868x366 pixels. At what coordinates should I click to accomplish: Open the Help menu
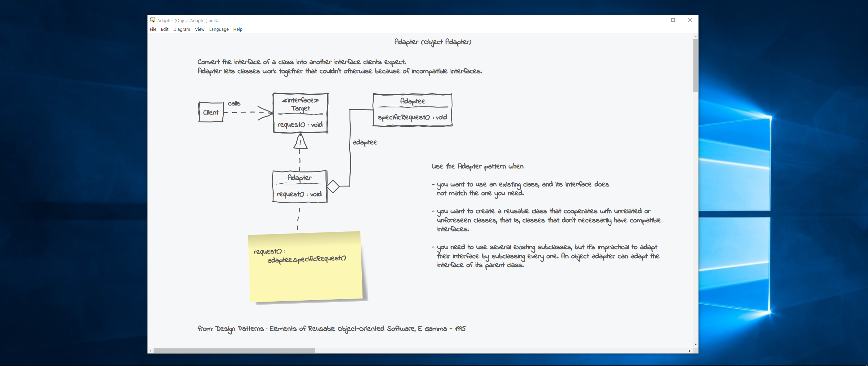238,29
